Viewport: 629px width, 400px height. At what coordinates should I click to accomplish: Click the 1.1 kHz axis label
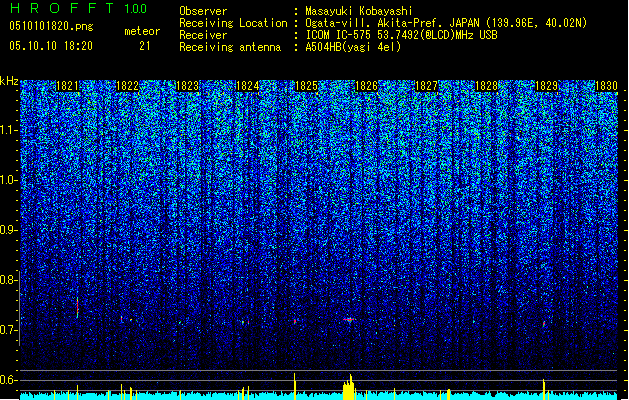(8, 130)
